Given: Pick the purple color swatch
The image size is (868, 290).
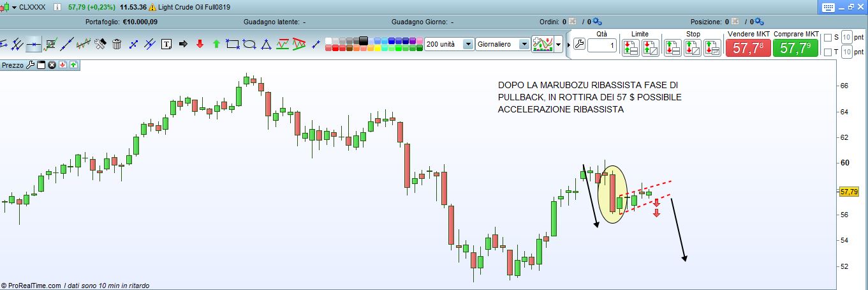Looking at the screenshot, I should click(x=413, y=40).
